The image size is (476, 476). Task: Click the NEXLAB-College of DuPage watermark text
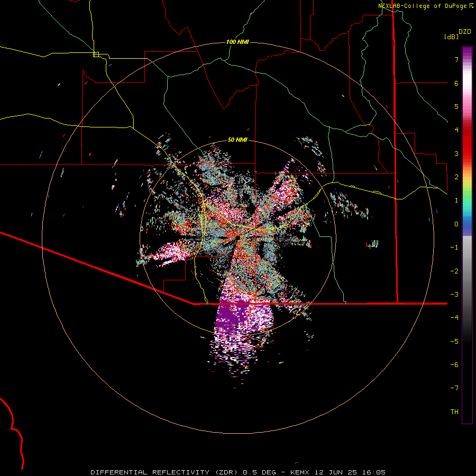point(425,6)
